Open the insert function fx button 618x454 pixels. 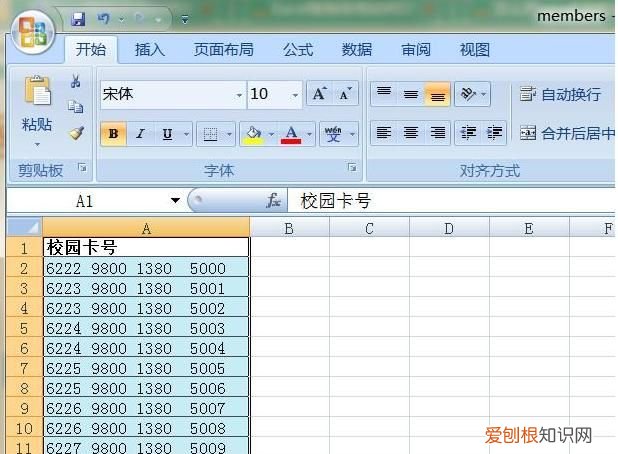(274, 200)
